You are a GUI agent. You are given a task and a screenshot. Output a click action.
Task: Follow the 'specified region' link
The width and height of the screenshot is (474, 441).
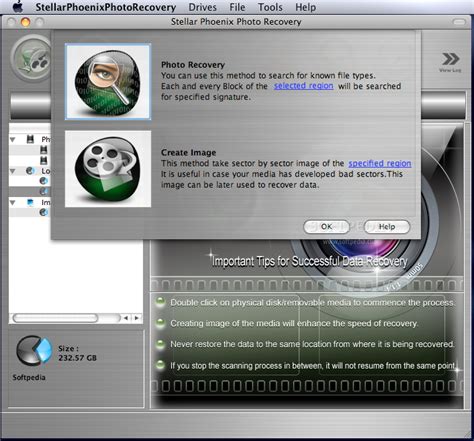[x=380, y=163]
